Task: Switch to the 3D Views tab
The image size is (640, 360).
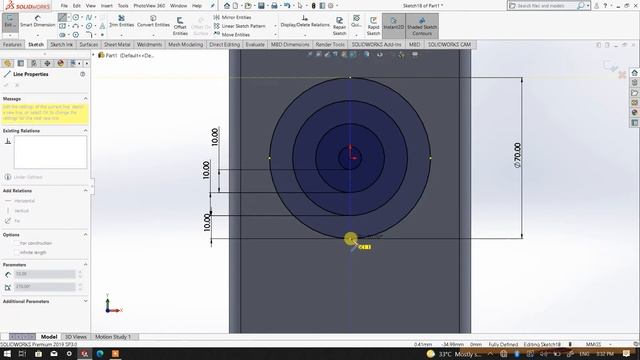Action: click(x=76, y=337)
